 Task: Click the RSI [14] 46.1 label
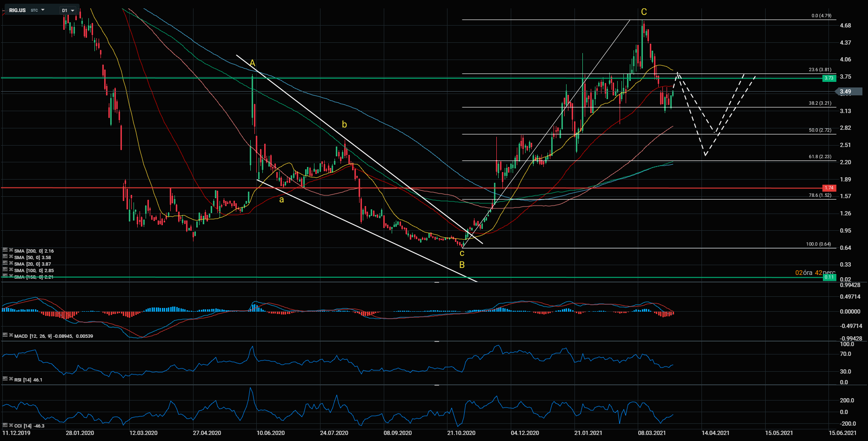[28, 380]
